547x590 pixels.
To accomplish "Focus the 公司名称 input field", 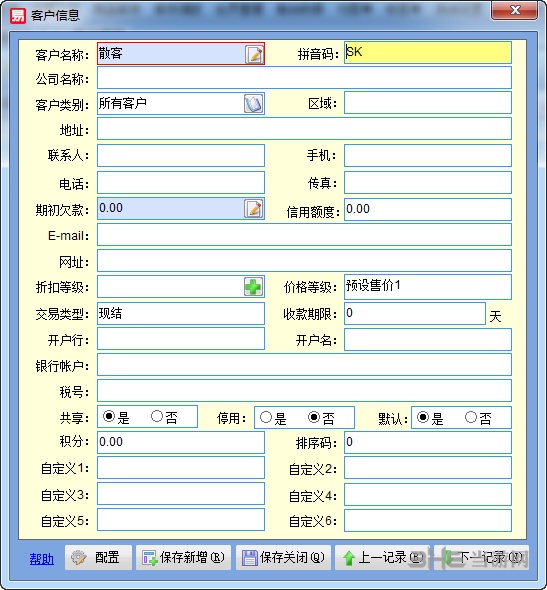I will (304, 78).
